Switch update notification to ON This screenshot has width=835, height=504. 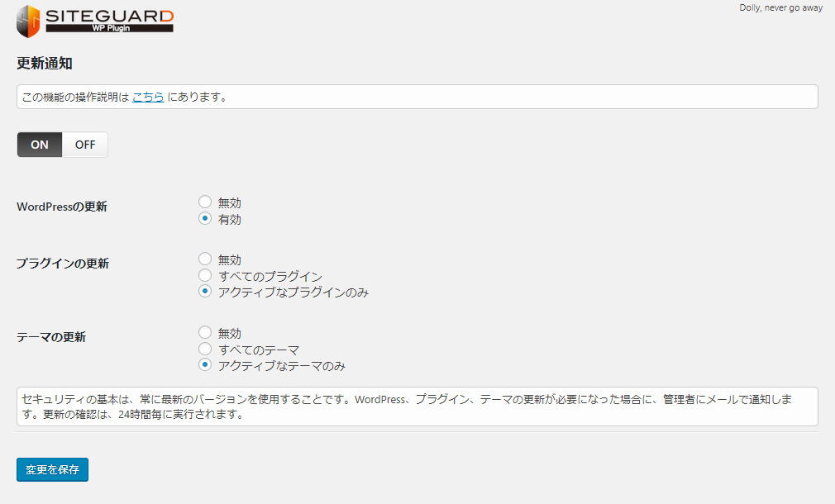[x=40, y=145]
